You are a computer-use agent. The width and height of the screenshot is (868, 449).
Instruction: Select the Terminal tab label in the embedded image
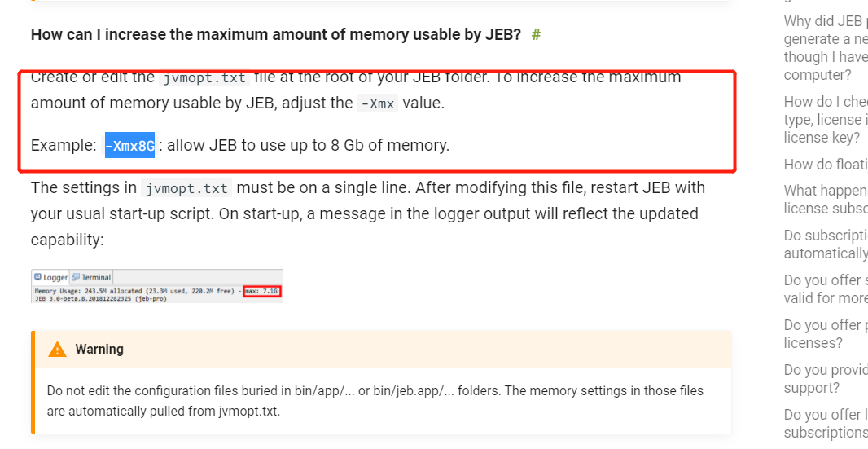[96, 277]
